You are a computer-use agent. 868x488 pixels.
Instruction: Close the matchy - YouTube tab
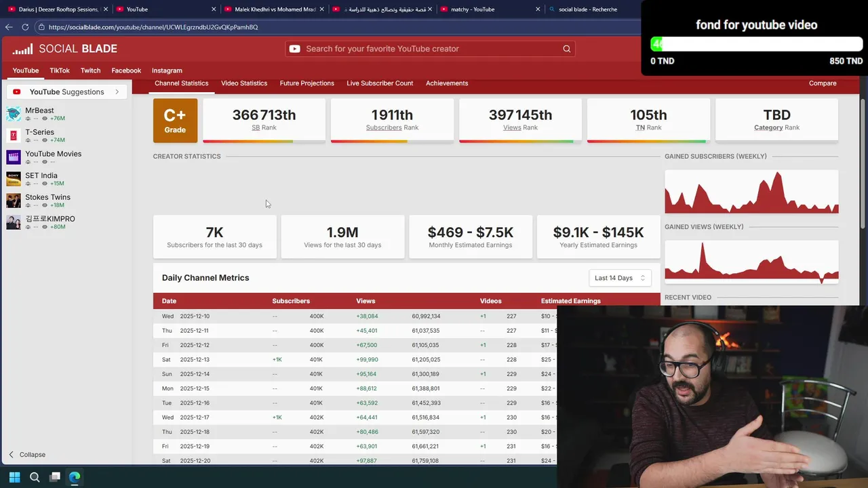click(x=538, y=9)
